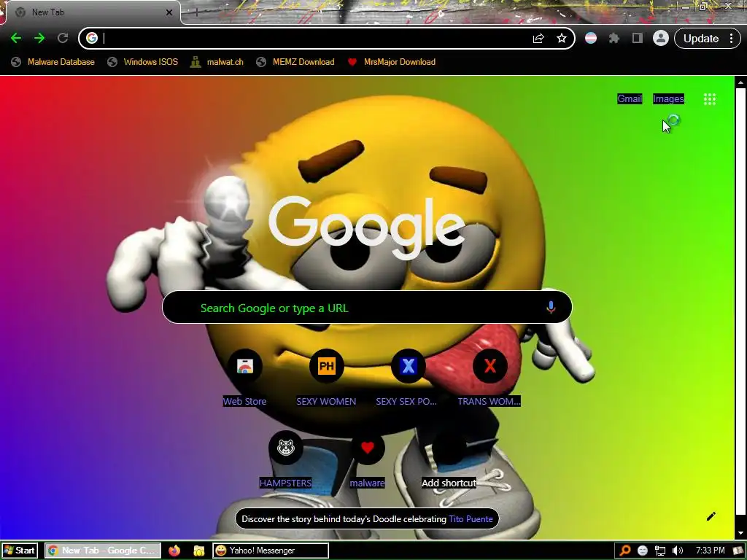Open the Chrome three-dot menu
Screen dimensions: 747x560
731,38
